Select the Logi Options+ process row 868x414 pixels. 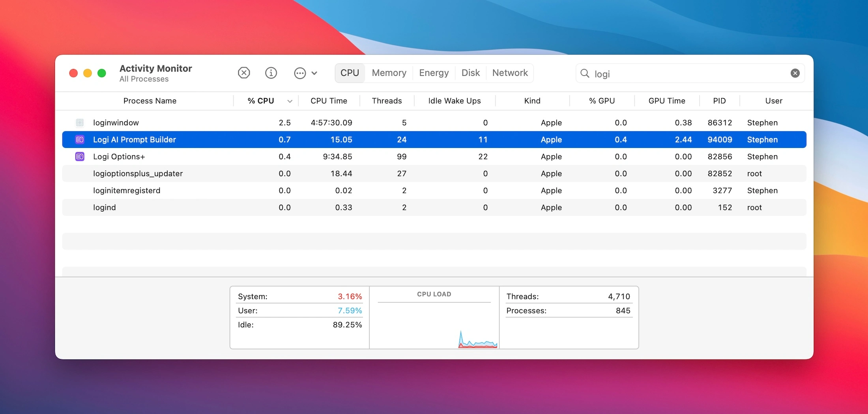434,157
